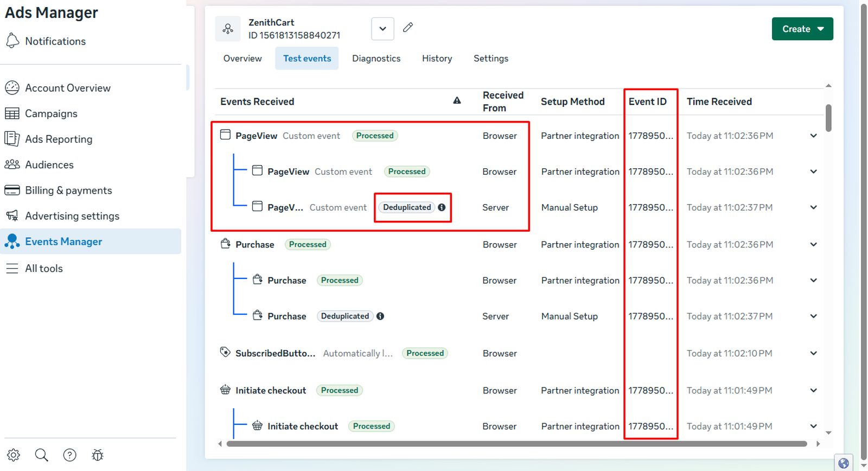868x471 pixels.
Task: Click the Account Overview gauge icon
Action: [x=12, y=88]
